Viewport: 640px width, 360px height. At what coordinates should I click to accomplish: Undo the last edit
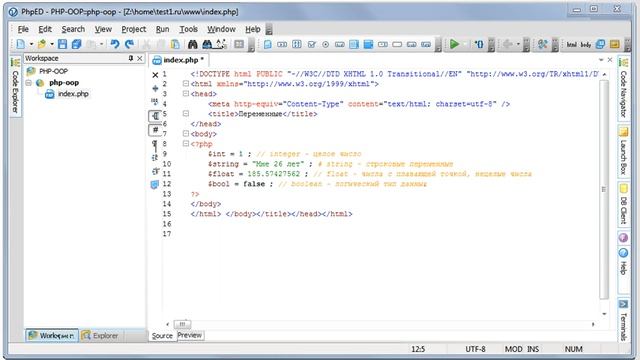115,44
